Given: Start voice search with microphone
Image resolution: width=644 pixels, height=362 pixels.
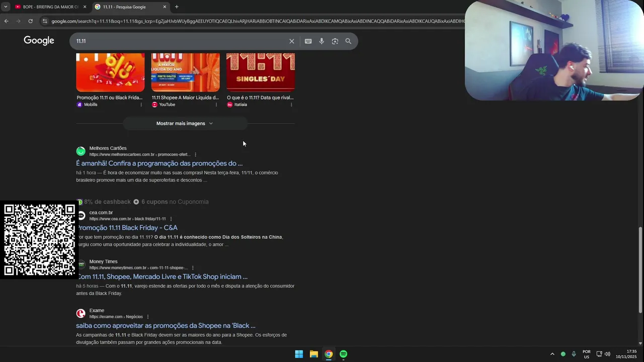Looking at the screenshot, I should tap(321, 41).
